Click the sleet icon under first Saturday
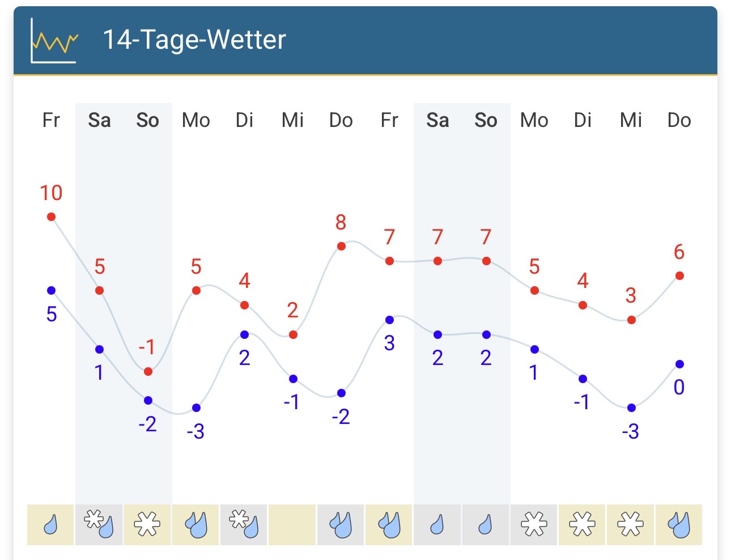Viewport: 731px width, 560px height. click(99, 524)
